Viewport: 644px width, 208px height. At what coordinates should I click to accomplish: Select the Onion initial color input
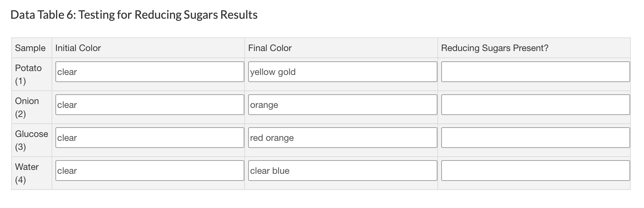150,105
